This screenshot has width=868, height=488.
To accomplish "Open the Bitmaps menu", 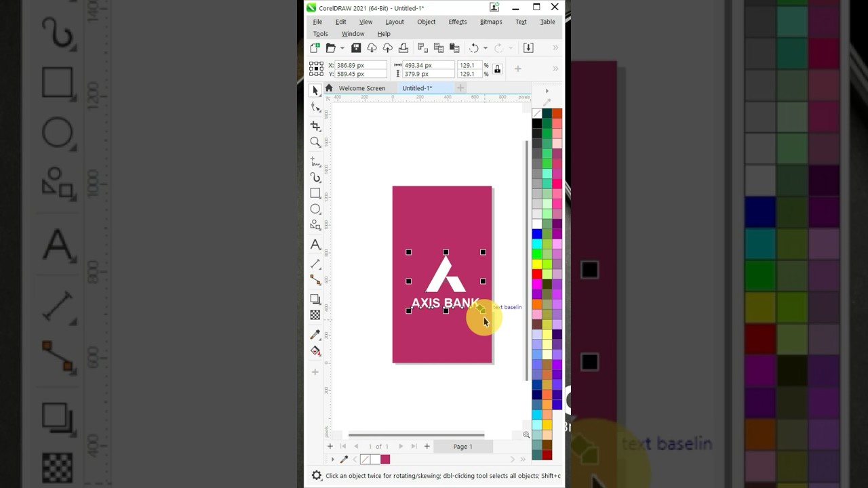I will (x=491, y=22).
